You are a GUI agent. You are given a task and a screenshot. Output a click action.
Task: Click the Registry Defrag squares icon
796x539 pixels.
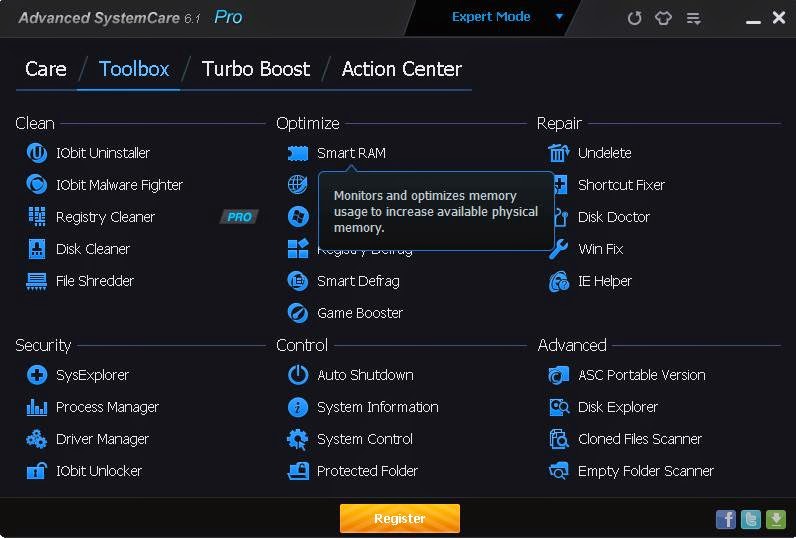click(x=297, y=249)
